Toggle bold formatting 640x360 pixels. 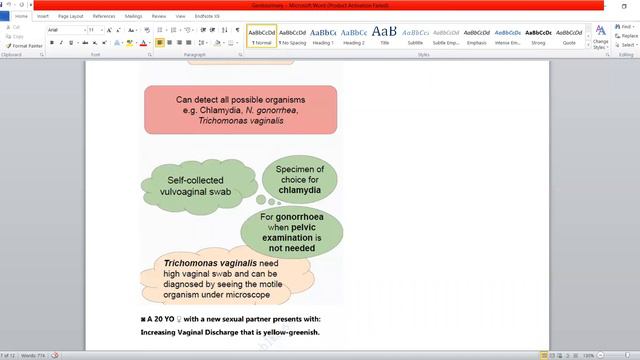pos(52,42)
